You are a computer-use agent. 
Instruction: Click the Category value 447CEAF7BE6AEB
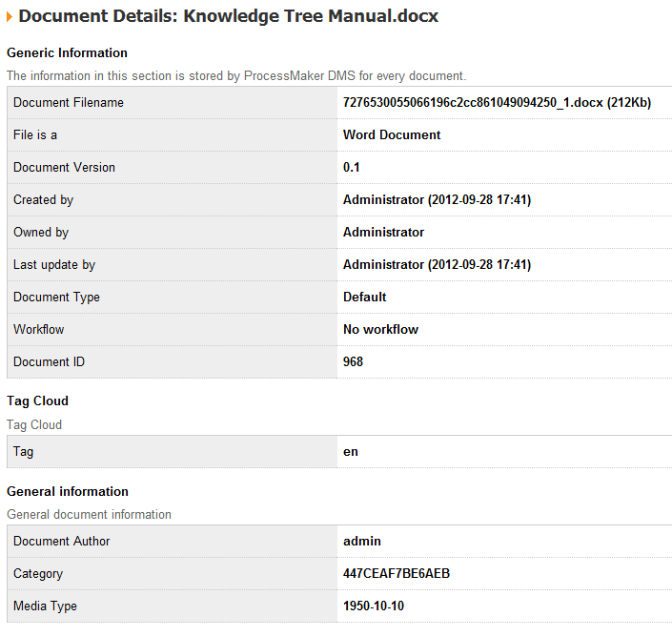click(x=397, y=573)
